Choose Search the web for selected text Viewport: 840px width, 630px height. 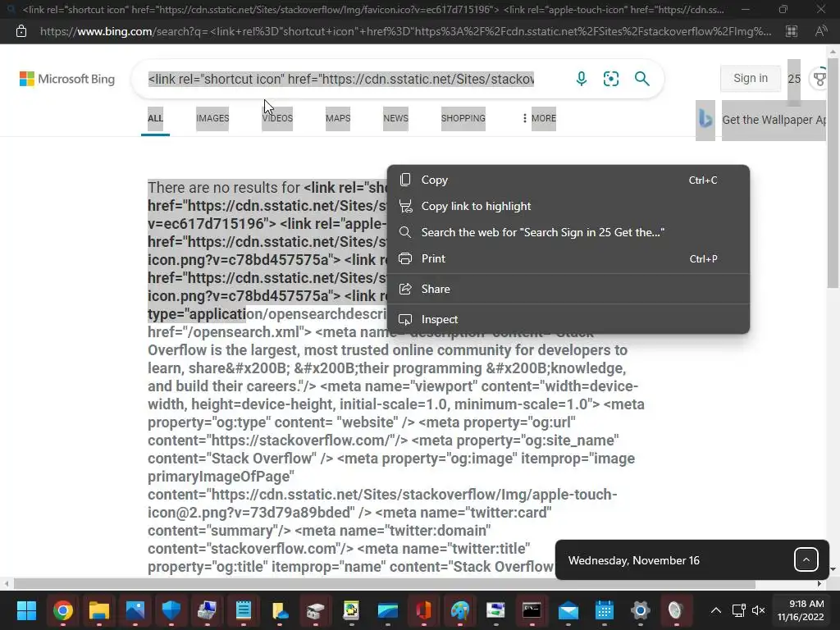tap(568, 232)
